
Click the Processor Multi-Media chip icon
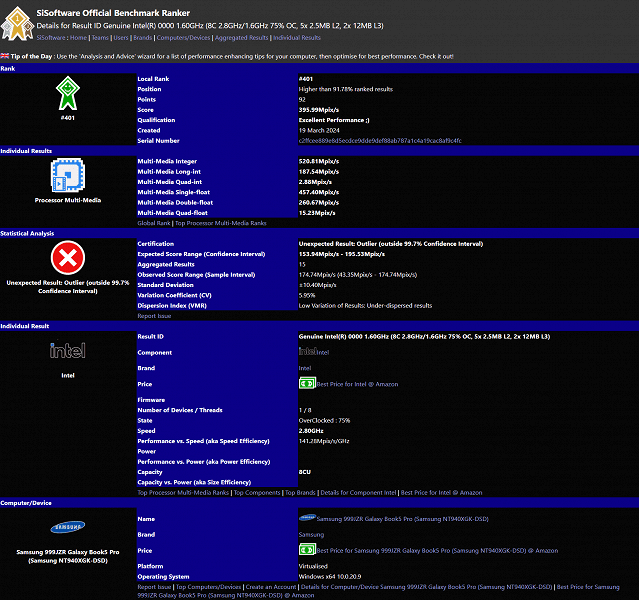(x=68, y=175)
